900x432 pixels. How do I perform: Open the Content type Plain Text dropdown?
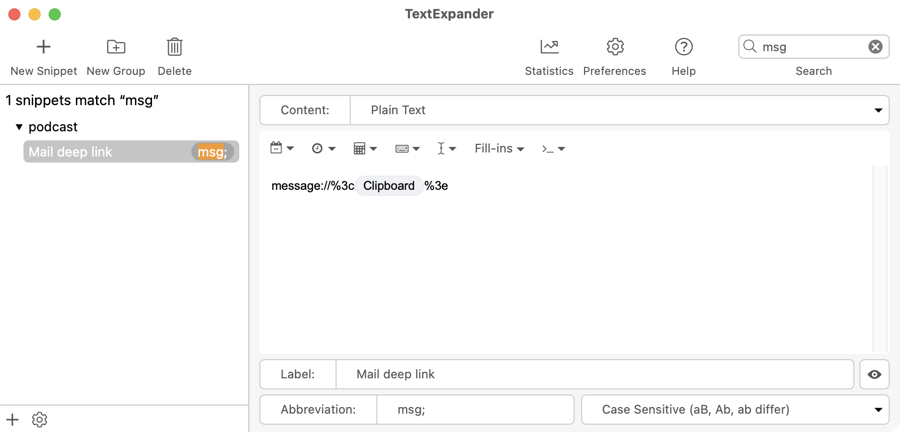coord(618,110)
